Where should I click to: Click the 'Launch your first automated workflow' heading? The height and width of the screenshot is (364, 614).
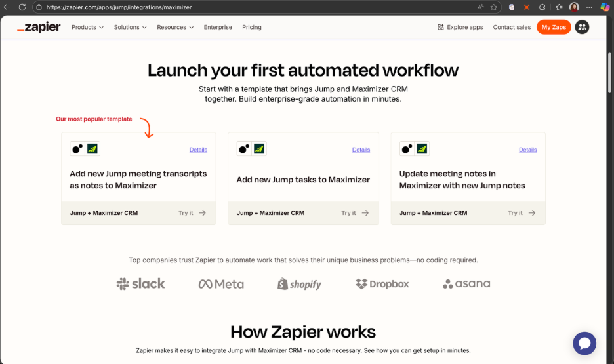(x=303, y=70)
